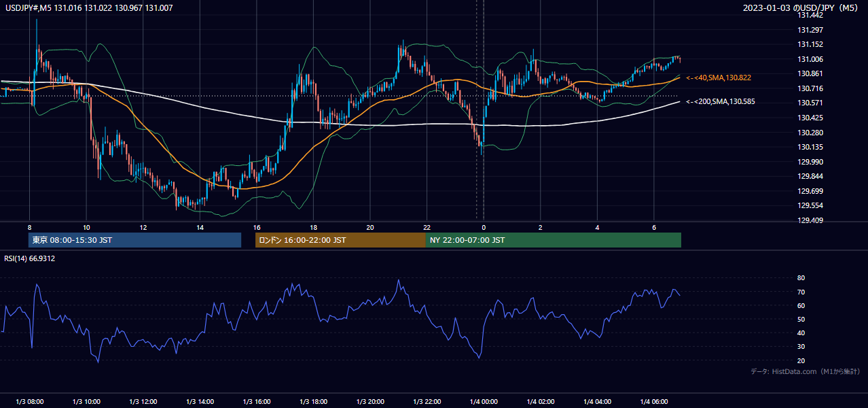Click the 1/3 12:00 bottom time label

click(143, 402)
